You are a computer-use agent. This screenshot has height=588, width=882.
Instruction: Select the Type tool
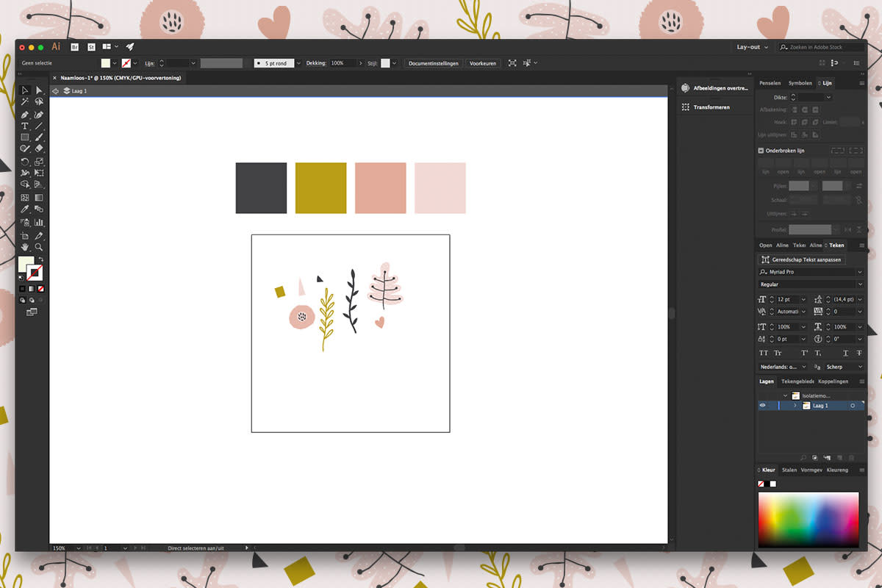[25, 126]
